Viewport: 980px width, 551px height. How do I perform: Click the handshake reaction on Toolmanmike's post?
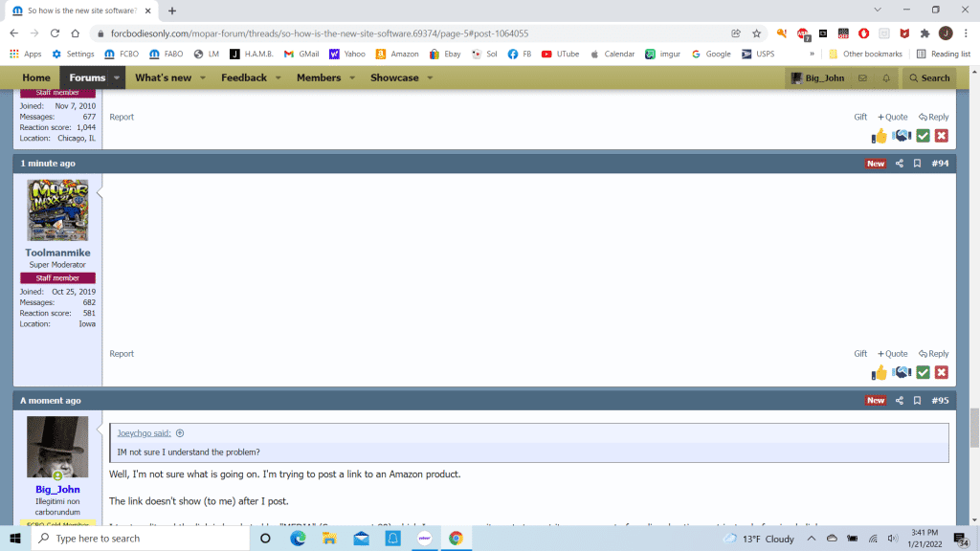pos(902,373)
